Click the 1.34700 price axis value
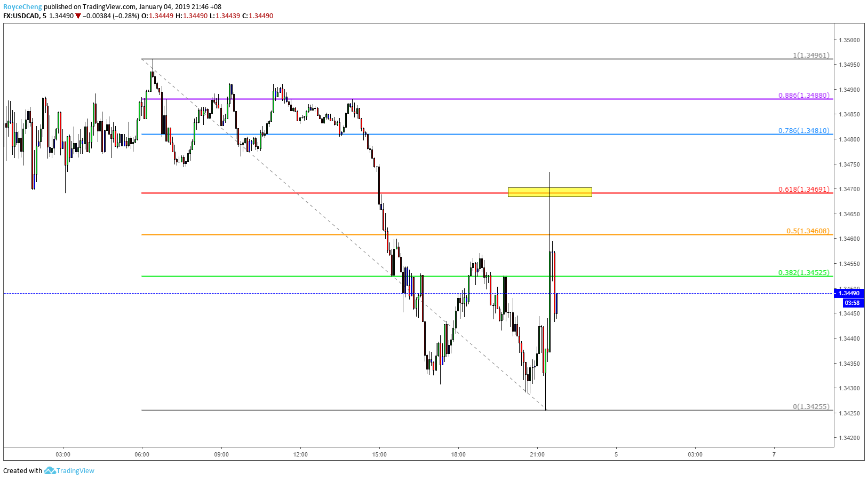This screenshot has width=868, height=480. (849, 189)
